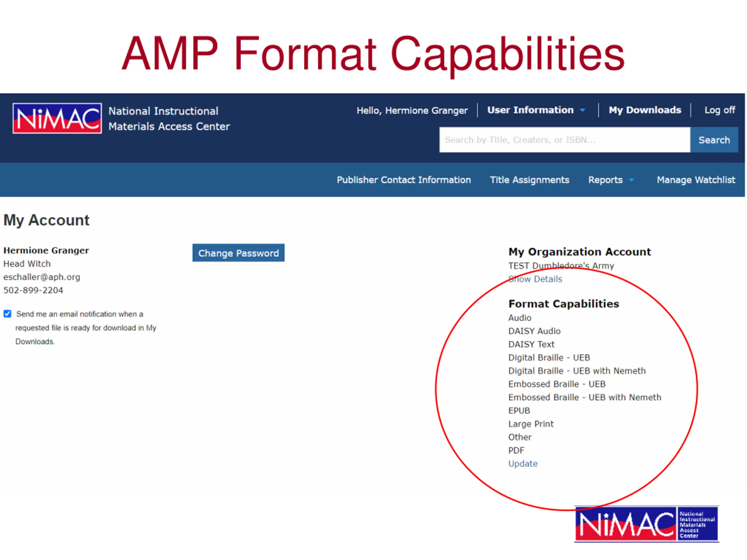Click the Large Print format entry

(531, 424)
